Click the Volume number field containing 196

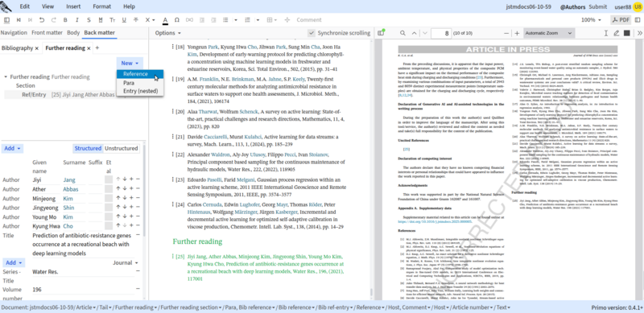(84, 290)
